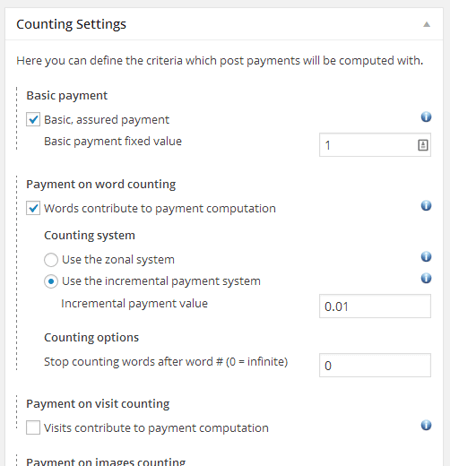Focus the Basic payment fixed value field
Screen dimensions: 450x466
tap(375, 145)
